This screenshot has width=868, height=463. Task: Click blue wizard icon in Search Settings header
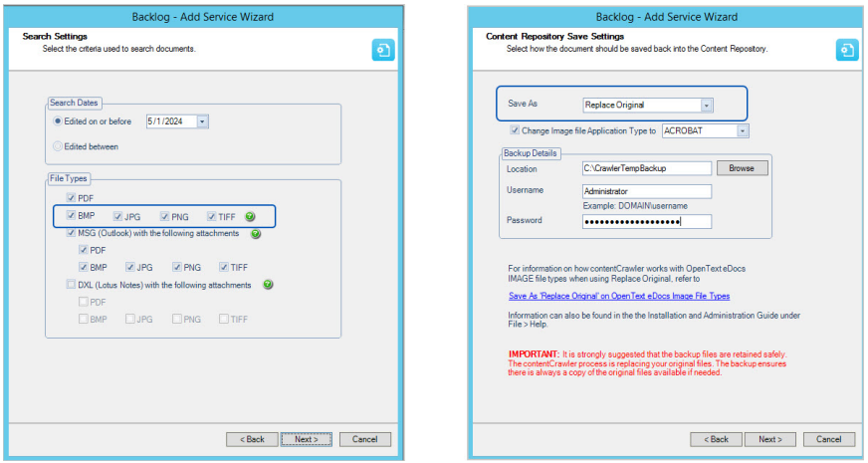click(383, 50)
